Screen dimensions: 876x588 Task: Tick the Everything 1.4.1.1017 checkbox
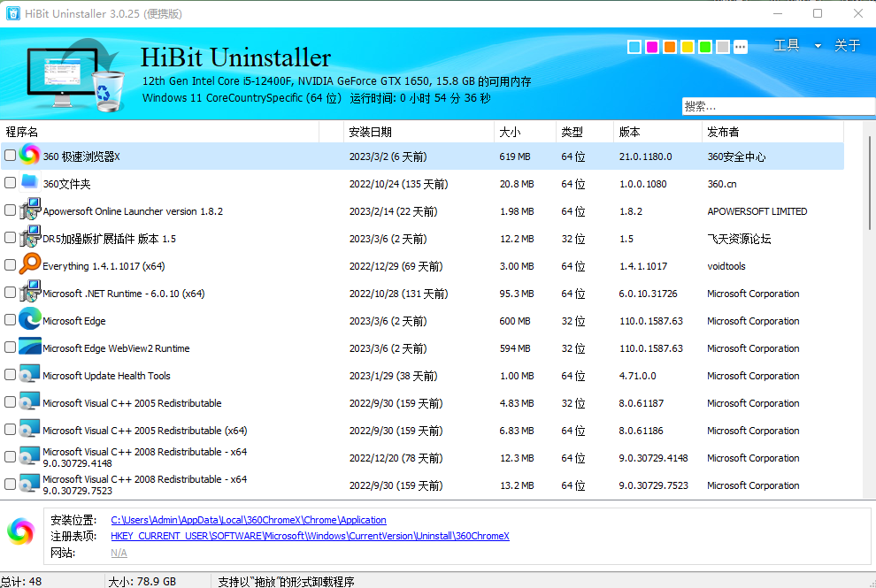(x=10, y=265)
